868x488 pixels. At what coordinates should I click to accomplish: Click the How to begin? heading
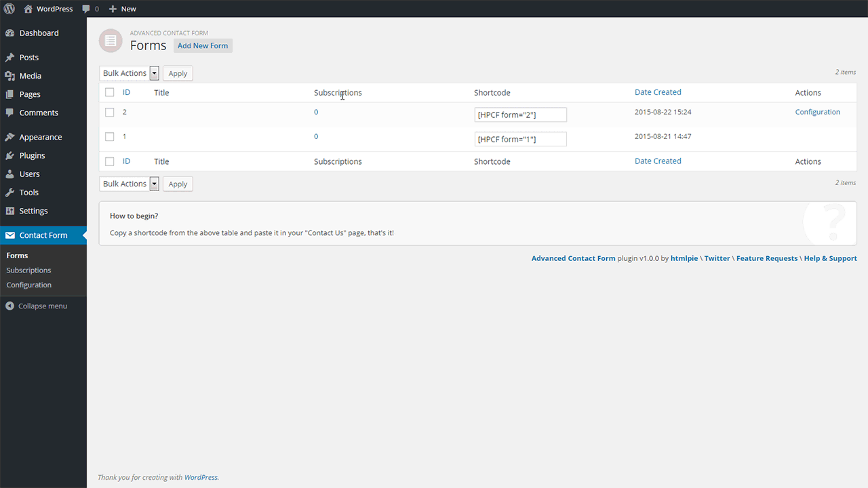(134, 216)
